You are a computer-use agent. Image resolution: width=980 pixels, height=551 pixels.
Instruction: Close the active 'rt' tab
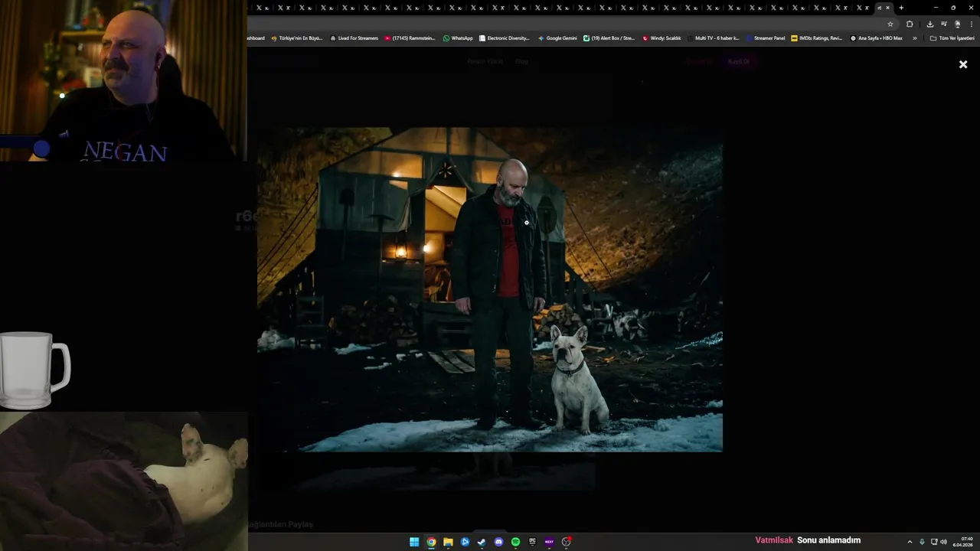pos(888,8)
